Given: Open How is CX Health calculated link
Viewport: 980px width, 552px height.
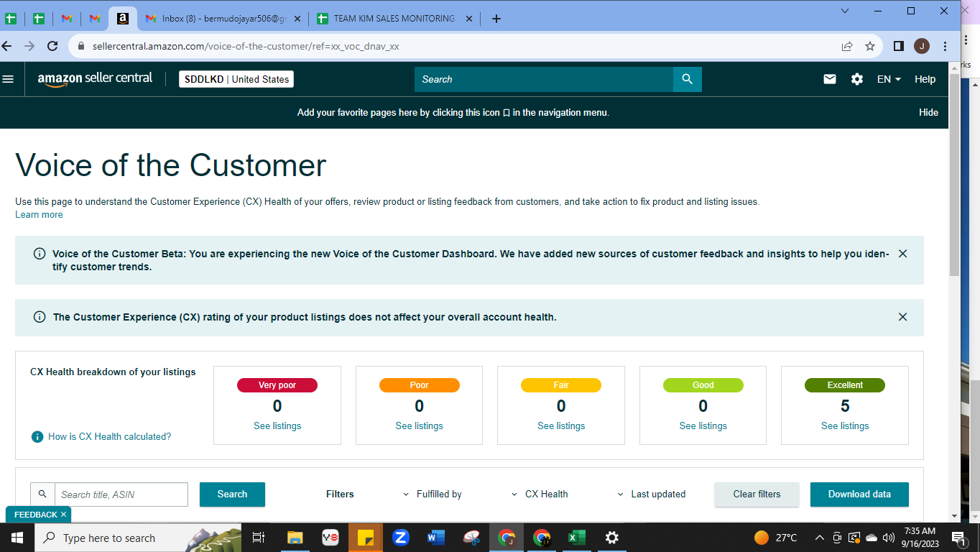Looking at the screenshot, I should click(x=110, y=436).
